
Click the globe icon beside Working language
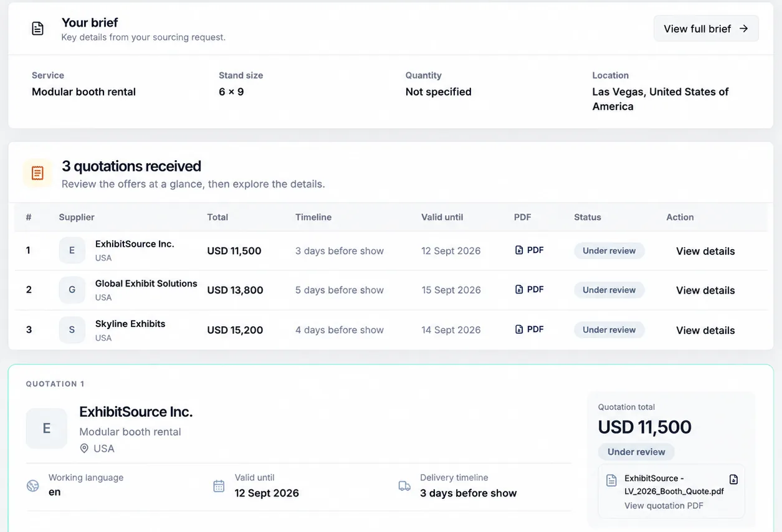tap(33, 486)
